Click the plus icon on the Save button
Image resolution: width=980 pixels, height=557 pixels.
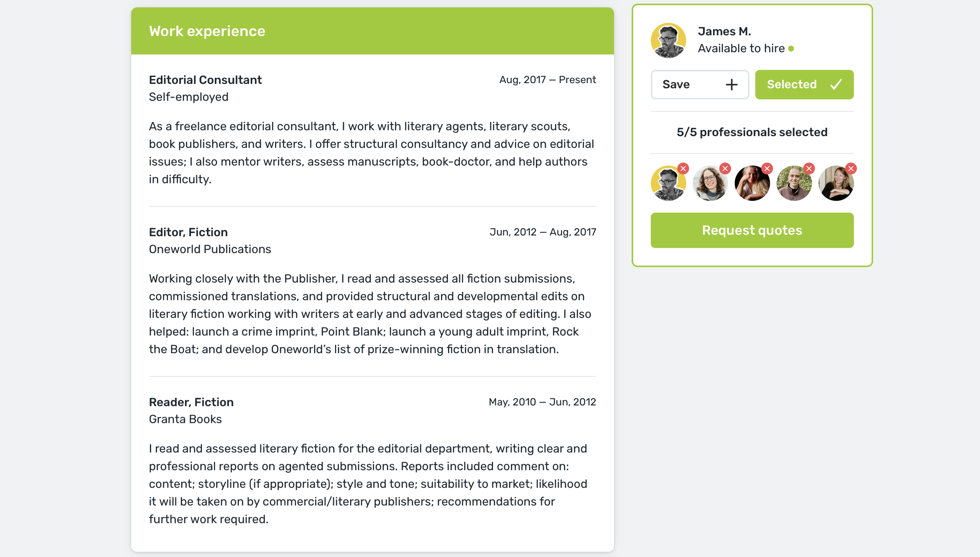(x=731, y=85)
